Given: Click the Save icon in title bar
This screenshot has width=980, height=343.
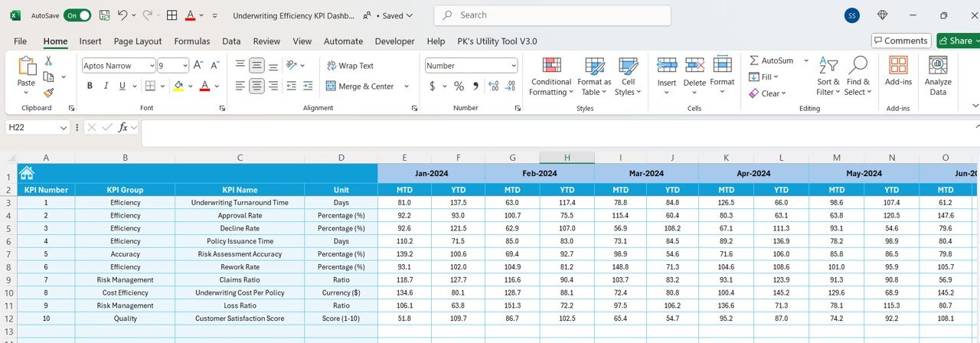Looking at the screenshot, I should [x=104, y=15].
